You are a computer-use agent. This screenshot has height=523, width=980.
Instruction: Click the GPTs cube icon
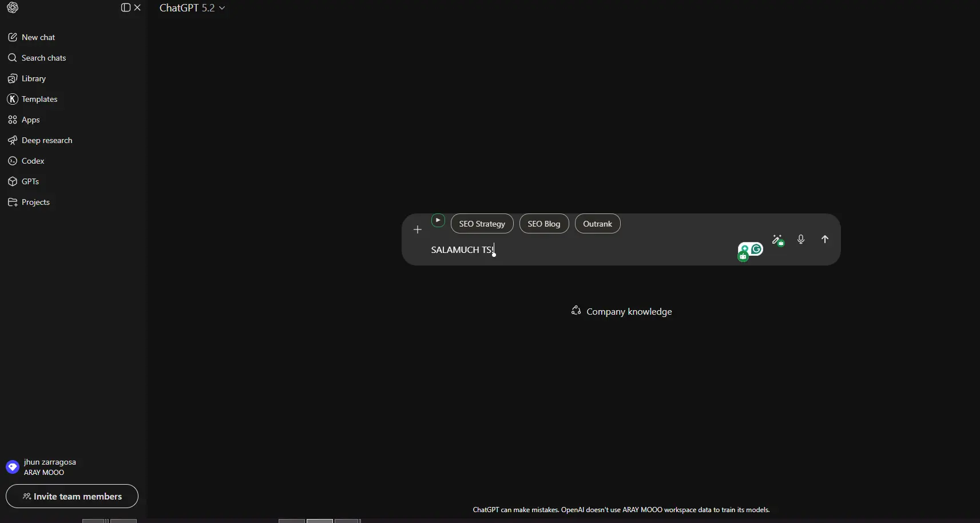(13, 181)
